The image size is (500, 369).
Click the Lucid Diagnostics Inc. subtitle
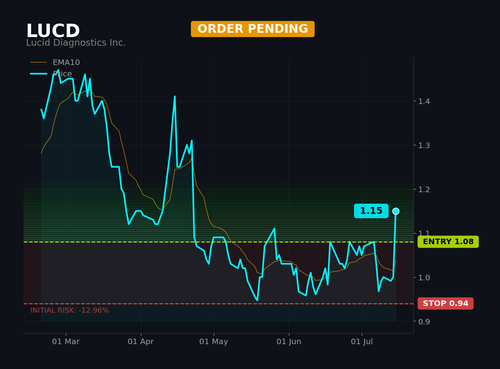[76, 43]
